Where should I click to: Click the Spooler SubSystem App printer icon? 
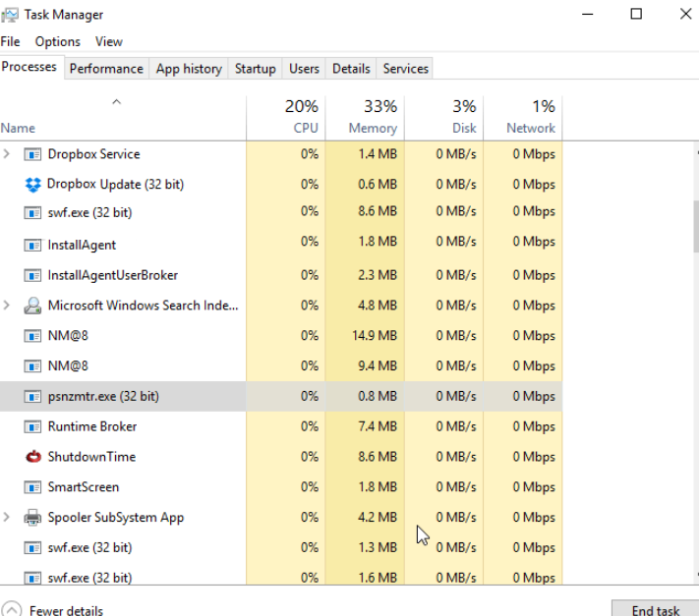33,518
